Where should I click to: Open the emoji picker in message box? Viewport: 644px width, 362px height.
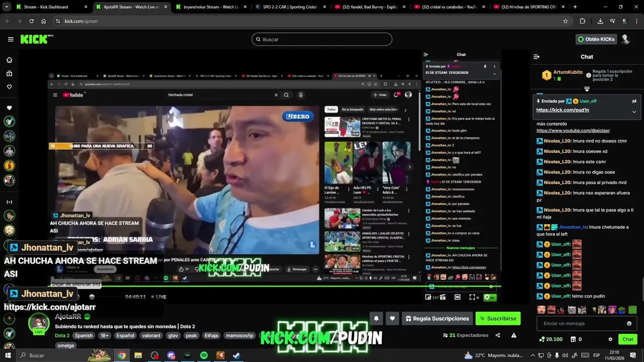[x=629, y=323]
